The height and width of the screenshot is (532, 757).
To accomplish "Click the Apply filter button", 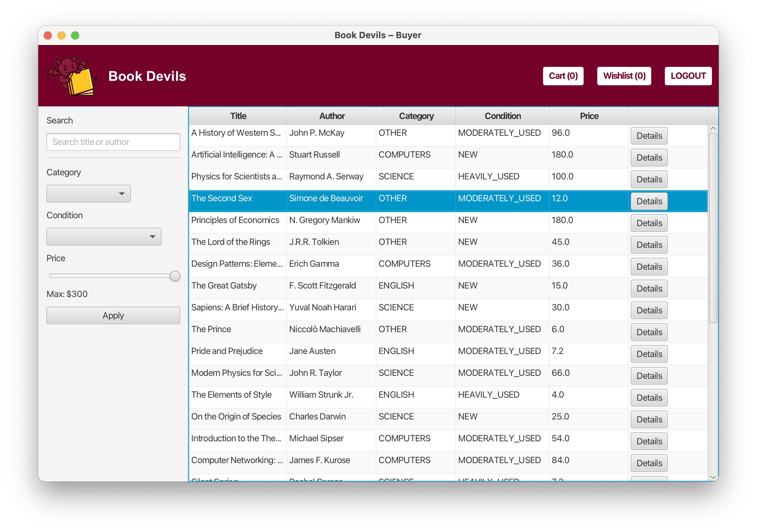I will pyautogui.click(x=113, y=315).
